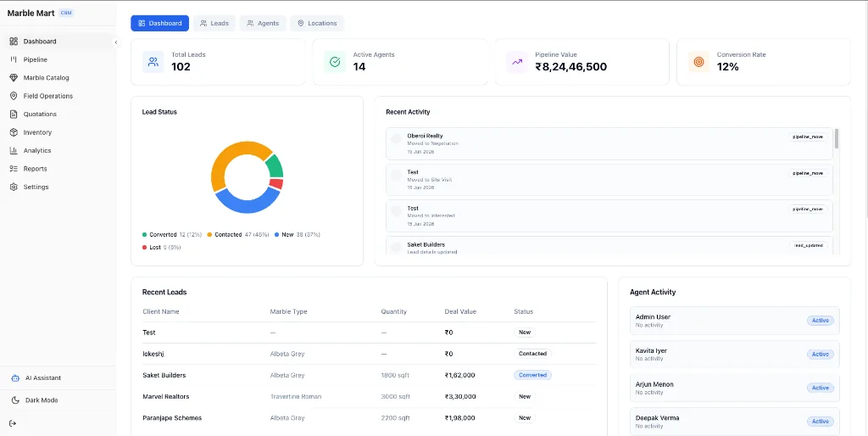The width and height of the screenshot is (868, 436).
Task: Click the Lost red legend dot
Action: pos(145,248)
